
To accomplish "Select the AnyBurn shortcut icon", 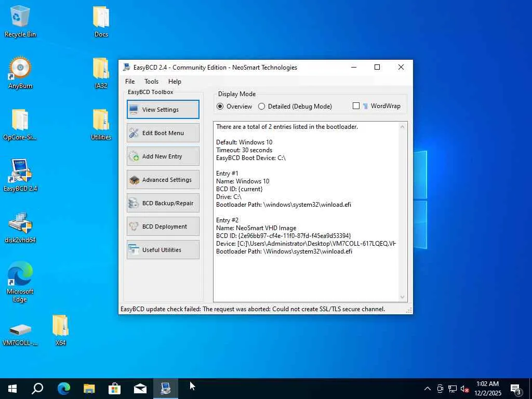I will tap(20, 73).
